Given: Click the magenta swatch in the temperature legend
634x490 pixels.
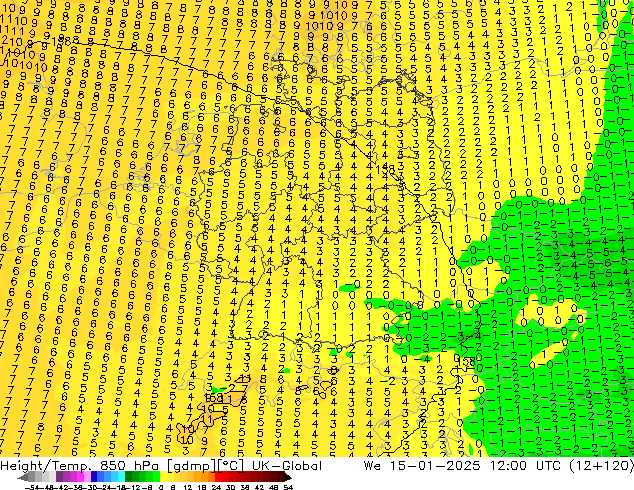Looking at the screenshot, I should pyautogui.click(x=80, y=478).
